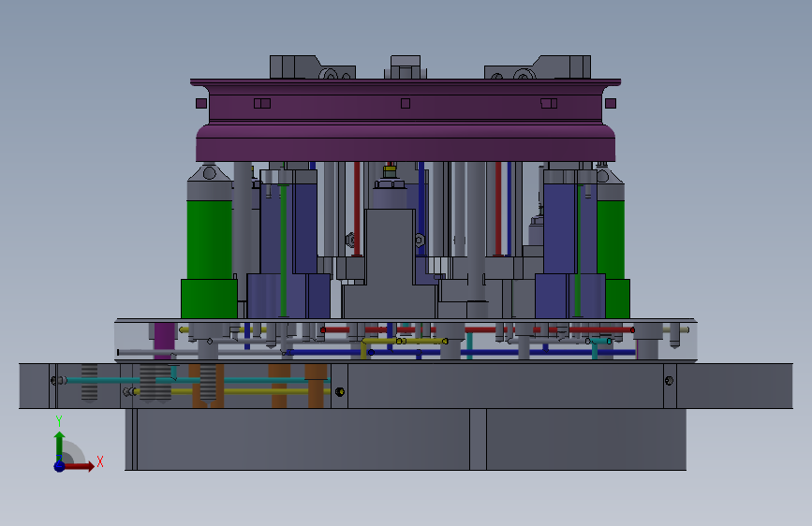Select the left green cylinder of the assembly
The height and width of the screenshot is (526, 812).
(209, 259)
